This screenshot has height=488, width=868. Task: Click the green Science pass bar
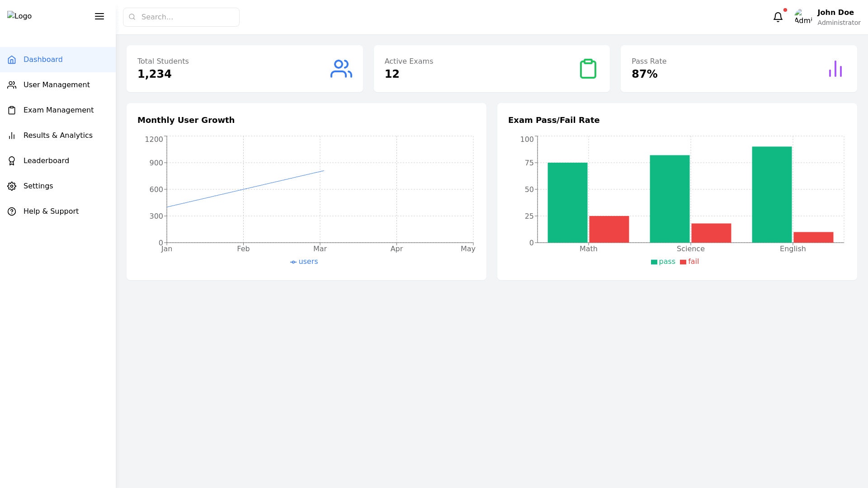670,199
